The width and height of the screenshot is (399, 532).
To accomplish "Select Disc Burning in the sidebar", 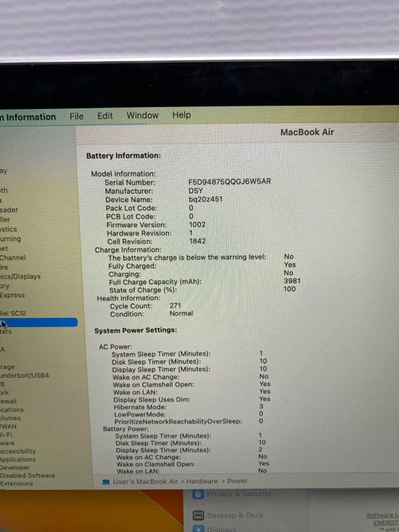I will coord(11,239).
